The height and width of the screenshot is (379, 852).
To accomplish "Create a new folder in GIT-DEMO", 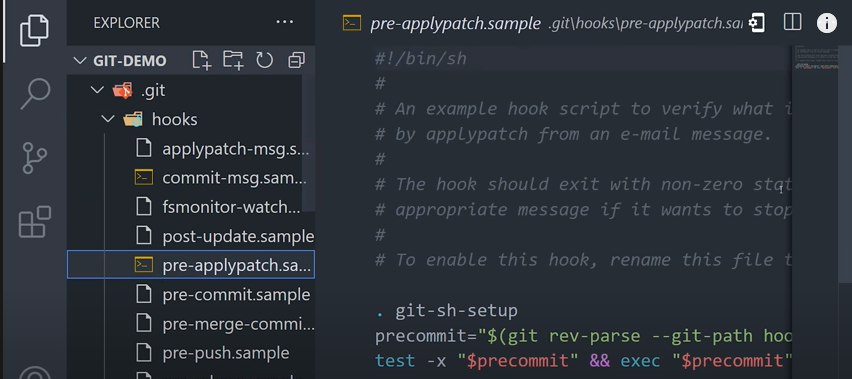I will click(233, 60).
